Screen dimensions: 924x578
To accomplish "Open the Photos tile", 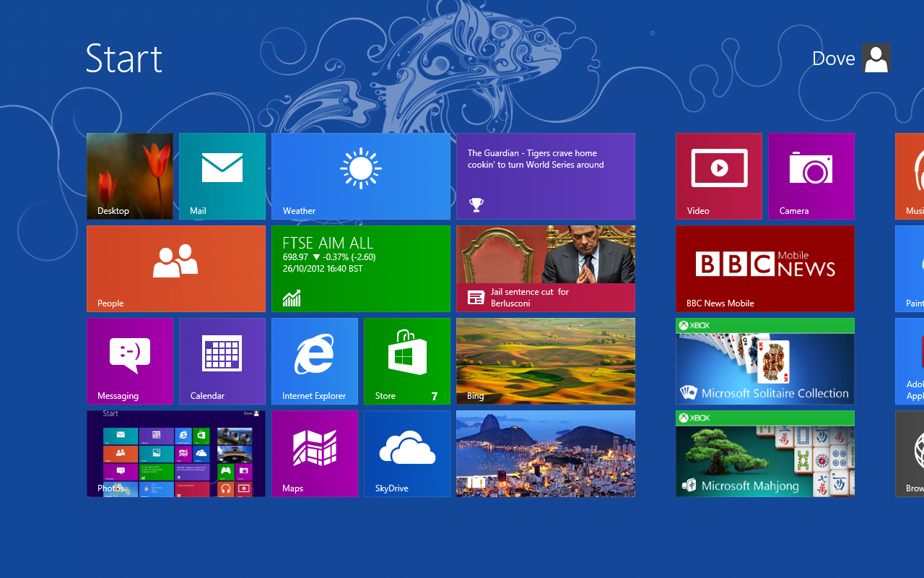I will tap(176, 454).
